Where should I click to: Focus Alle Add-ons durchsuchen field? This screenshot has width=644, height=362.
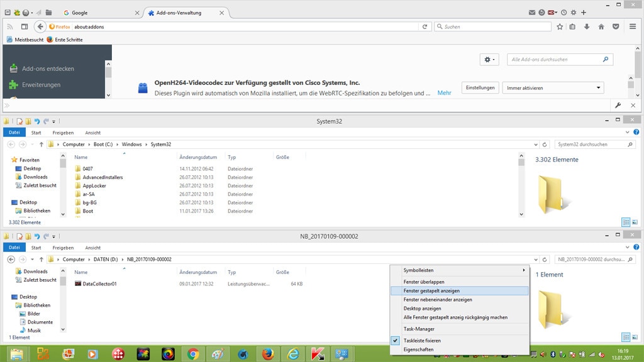click(x=560, y=60)
